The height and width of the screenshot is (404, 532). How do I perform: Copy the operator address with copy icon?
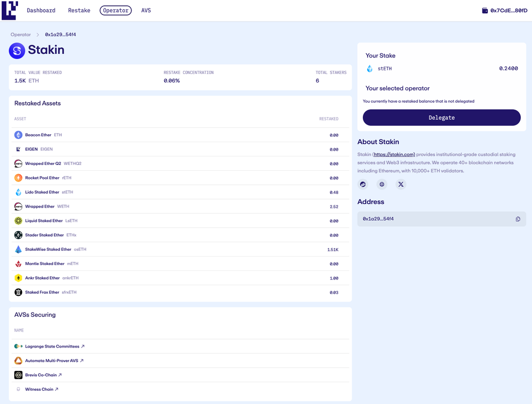[x=518, y=219]
